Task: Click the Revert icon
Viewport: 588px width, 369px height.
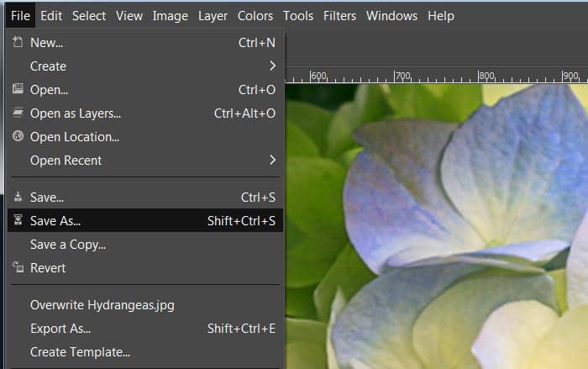Action: tap(18, 267)
